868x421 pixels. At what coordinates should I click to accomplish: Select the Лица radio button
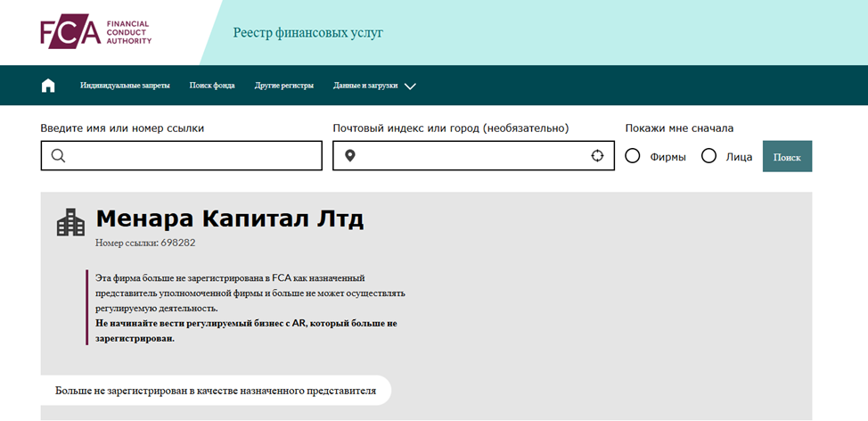[x=708, y=156]
